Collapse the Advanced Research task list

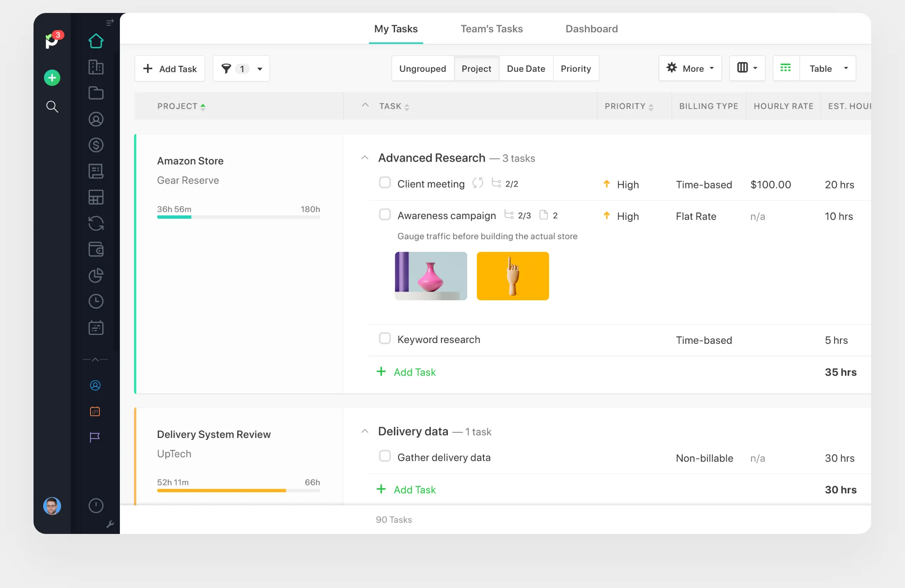(x=365, y=158)
